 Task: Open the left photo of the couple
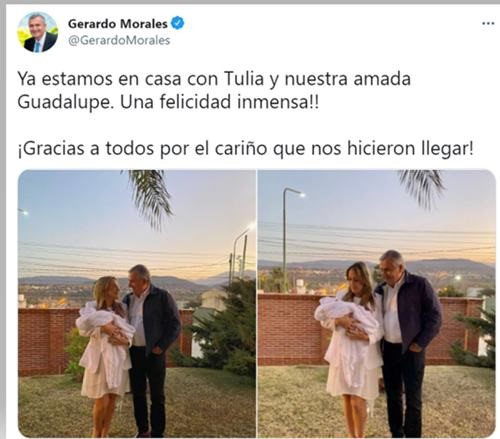click(x=137, y=303)
